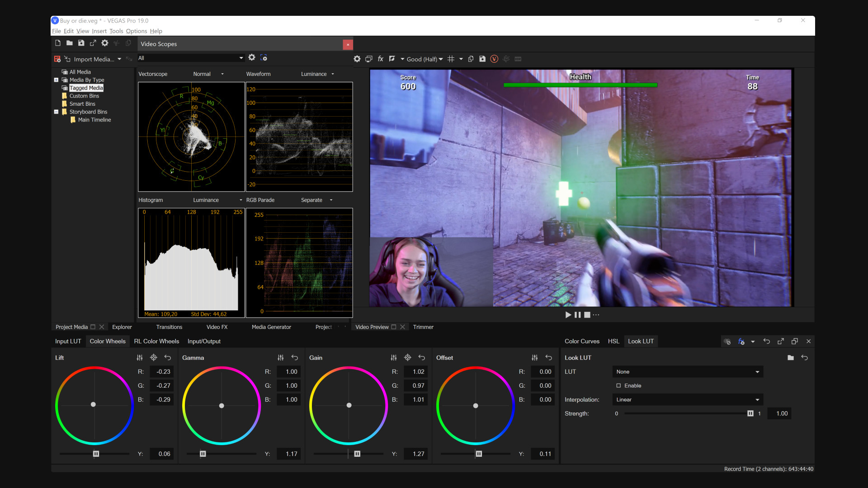Viewport: 868px width, 488px height.
Task: Enable the Look LUT checkbox
Action: pos(618,385)
